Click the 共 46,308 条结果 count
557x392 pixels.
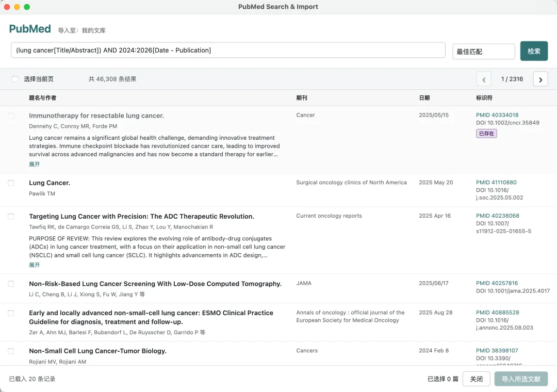112,79
